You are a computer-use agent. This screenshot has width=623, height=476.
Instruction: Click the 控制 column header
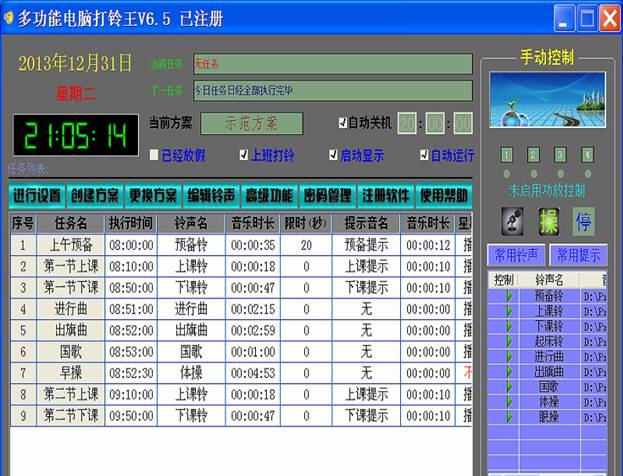click(x=503, y=280)
